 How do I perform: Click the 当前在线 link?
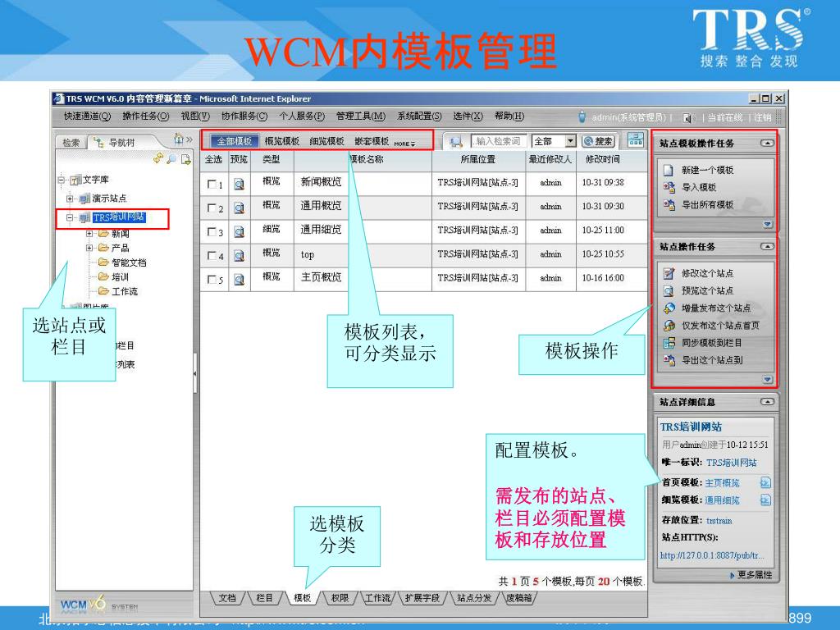[x=725, y=117]
